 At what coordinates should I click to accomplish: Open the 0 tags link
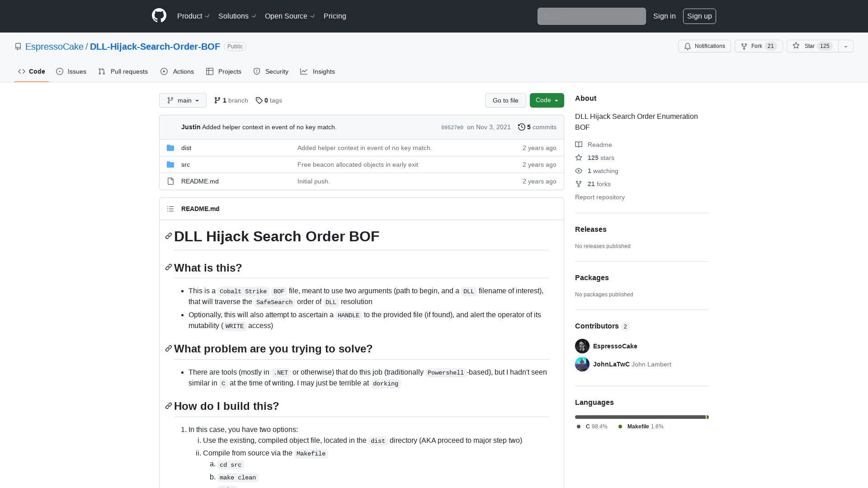269,100
